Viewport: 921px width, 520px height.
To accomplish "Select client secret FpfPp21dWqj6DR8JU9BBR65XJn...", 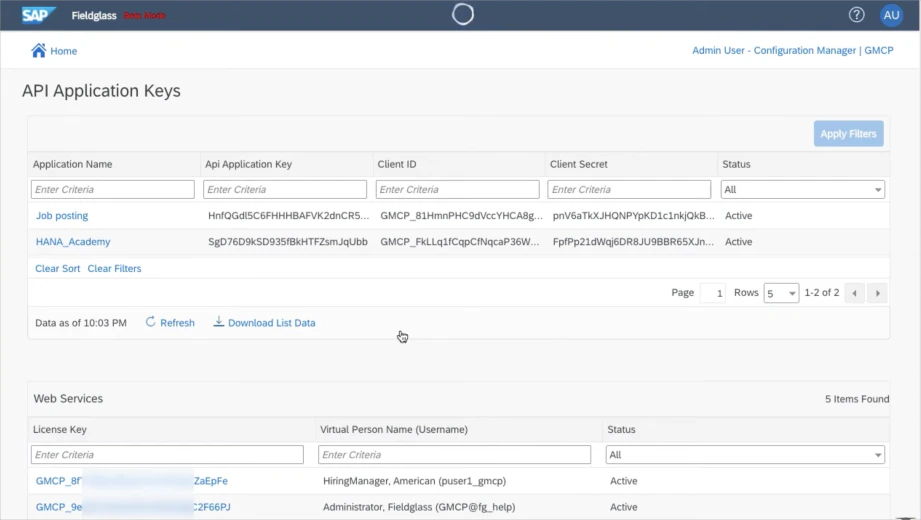I will (633, 241).
